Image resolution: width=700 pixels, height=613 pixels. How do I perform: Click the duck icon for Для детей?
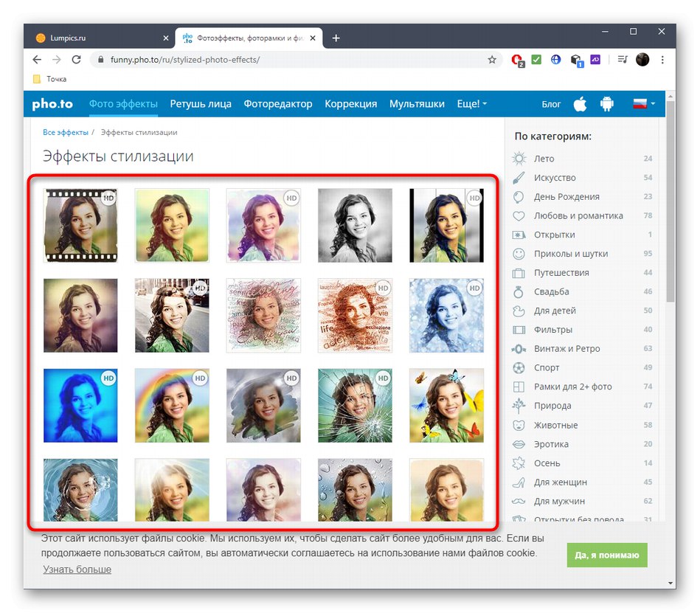tap(519, 311)
